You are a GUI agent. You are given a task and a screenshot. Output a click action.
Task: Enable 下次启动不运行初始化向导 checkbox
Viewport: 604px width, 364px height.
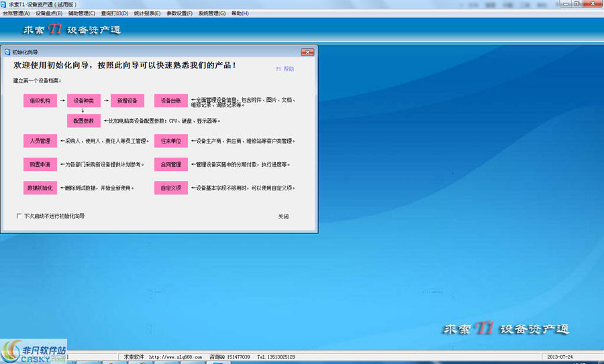pyautogui.click(x=19, y=216)
